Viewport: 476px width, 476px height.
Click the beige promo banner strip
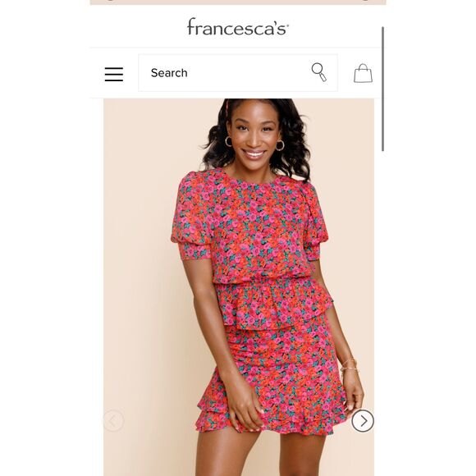coord(238,2)
